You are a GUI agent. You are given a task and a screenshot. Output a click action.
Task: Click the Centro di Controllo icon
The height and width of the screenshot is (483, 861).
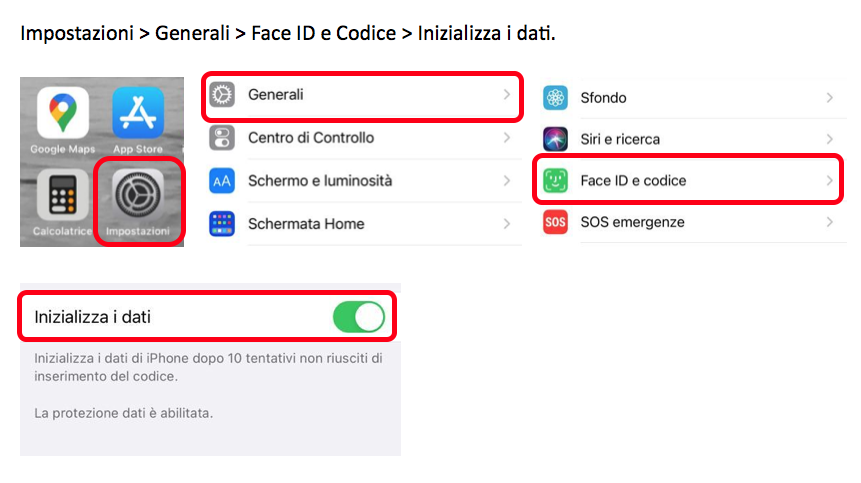[x=222, y=138]
